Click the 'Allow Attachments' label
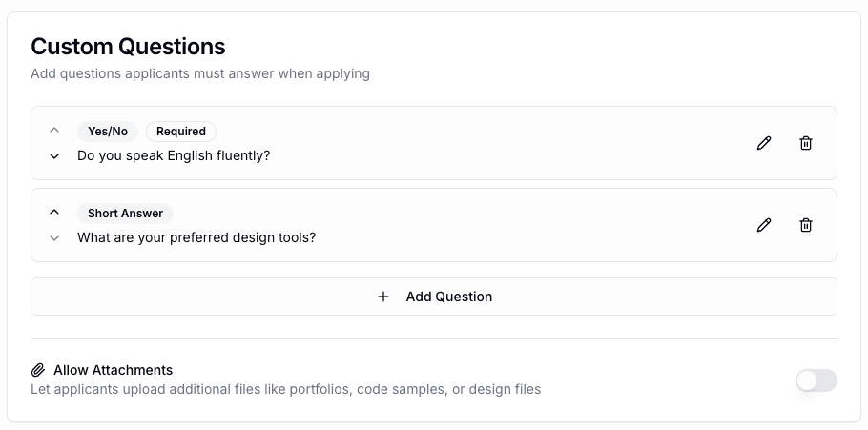This screenshot has height=430, width=868. pos(113,370)
